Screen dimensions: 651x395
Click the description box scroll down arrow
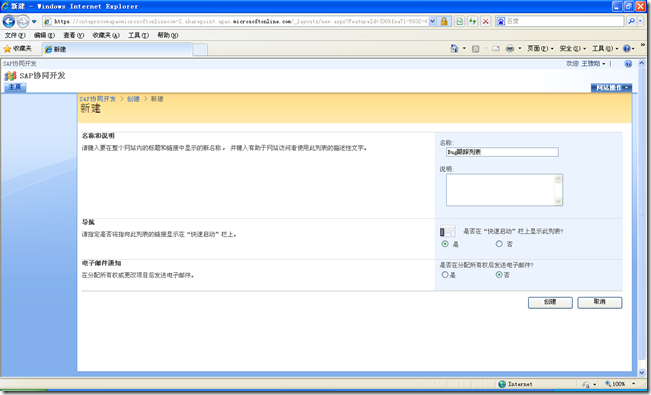[558, 201]
